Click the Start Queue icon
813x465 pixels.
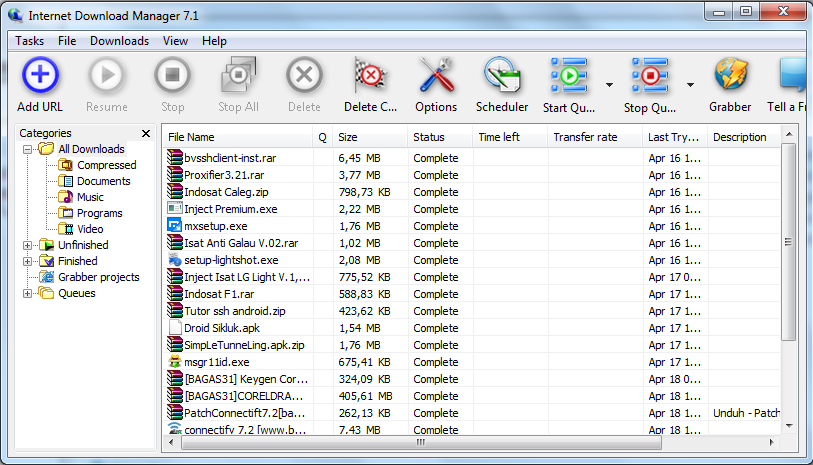tap(569, 76)
